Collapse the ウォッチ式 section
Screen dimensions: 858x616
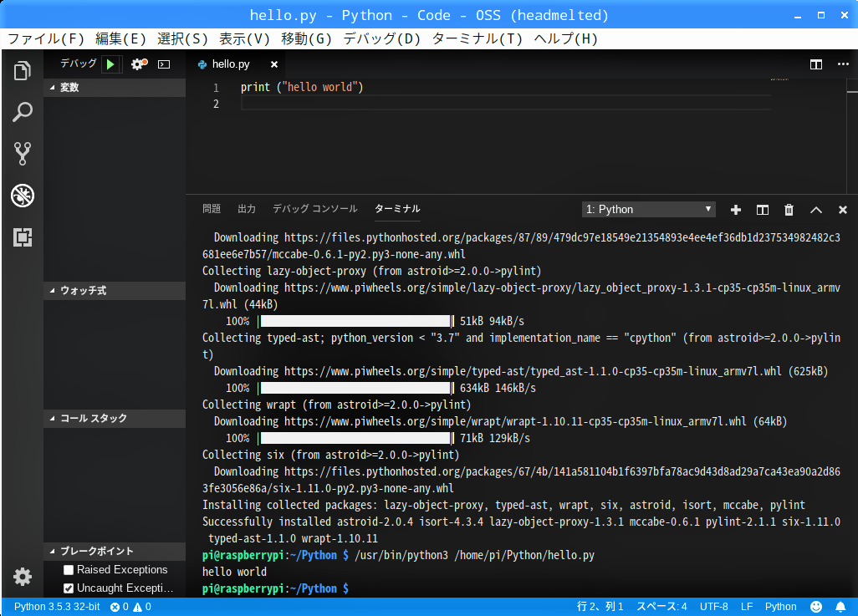115,291
